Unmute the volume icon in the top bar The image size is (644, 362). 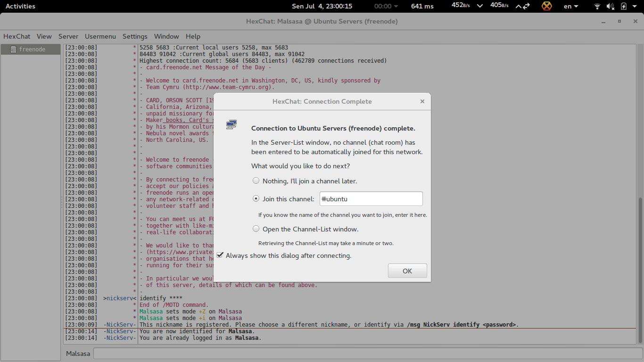click(x=609, y=6)
